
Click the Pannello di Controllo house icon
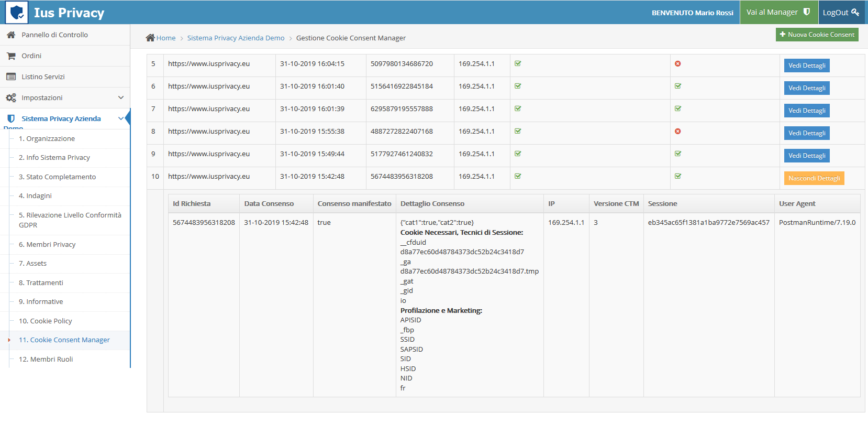[x=11, y=35]
